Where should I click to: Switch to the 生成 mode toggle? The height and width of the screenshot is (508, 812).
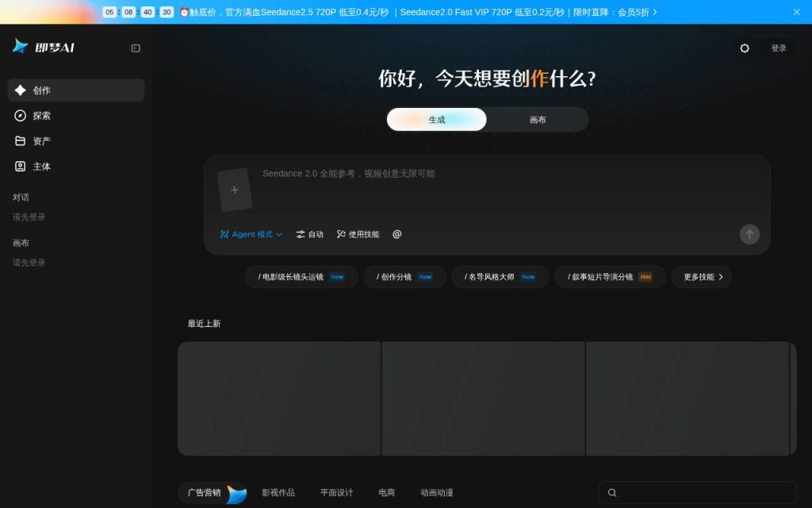coord(437,120)
